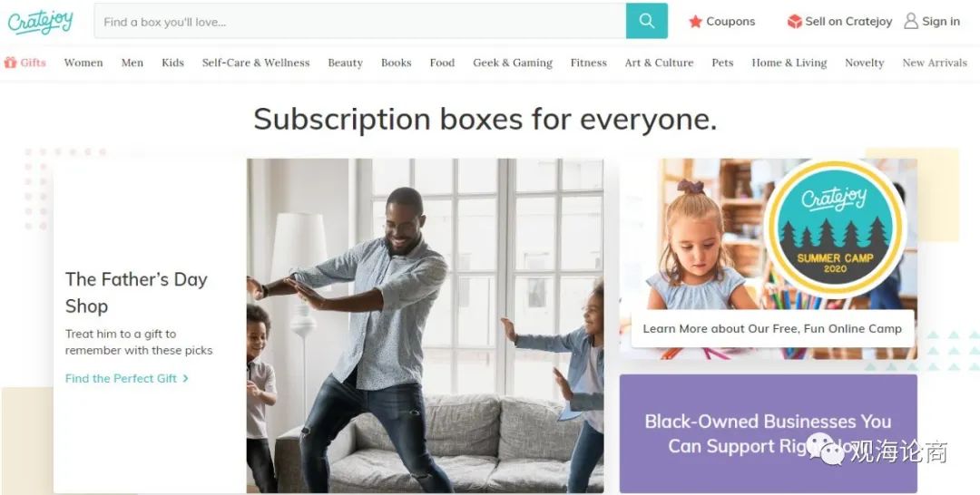Focus the Find a box you'll love search field
This screenshot has width=980, height=495.
pos(360,21)
